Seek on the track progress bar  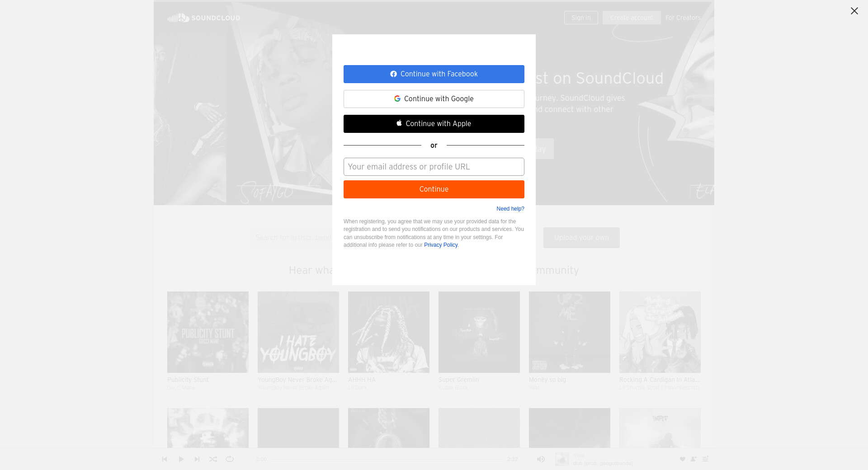coord(387,459)
